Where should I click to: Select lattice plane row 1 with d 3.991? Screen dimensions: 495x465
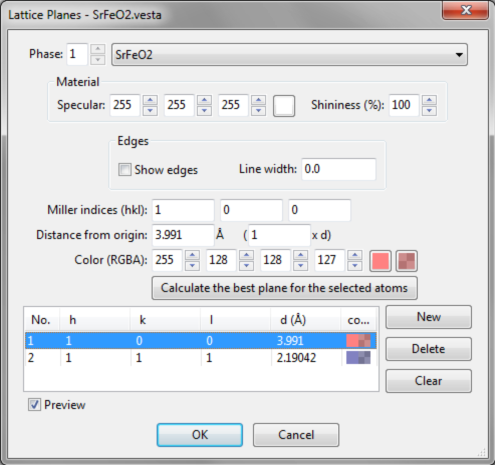(201, 340)
